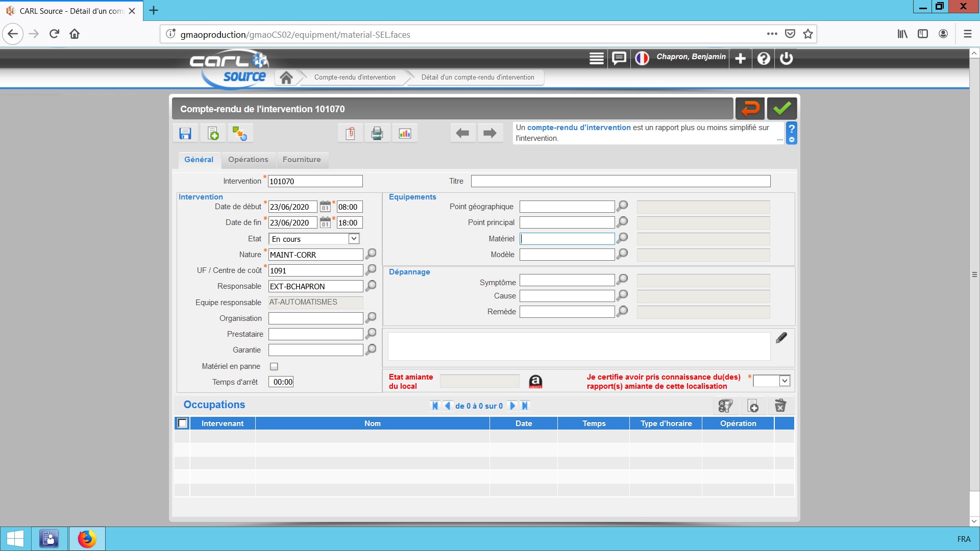Toggle select-all checkbox in Occupations table
The height and width of the screenshot is (551, 980).
(x=182, y=423)
